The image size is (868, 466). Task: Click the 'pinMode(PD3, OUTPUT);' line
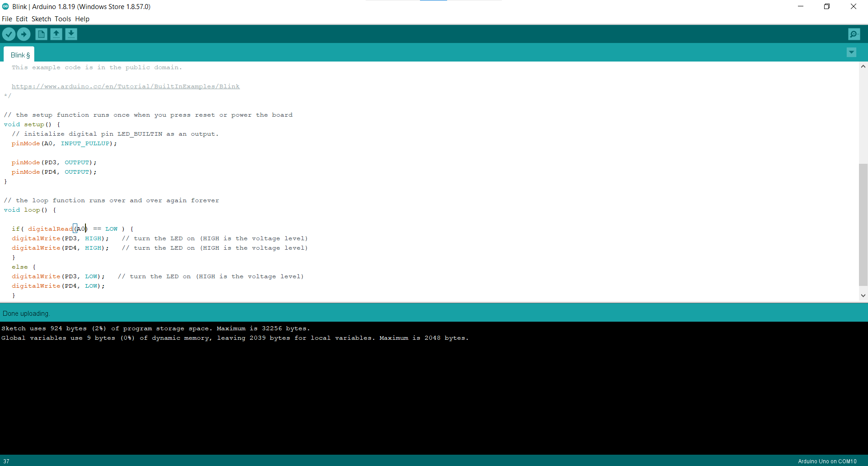coord(54,162)
